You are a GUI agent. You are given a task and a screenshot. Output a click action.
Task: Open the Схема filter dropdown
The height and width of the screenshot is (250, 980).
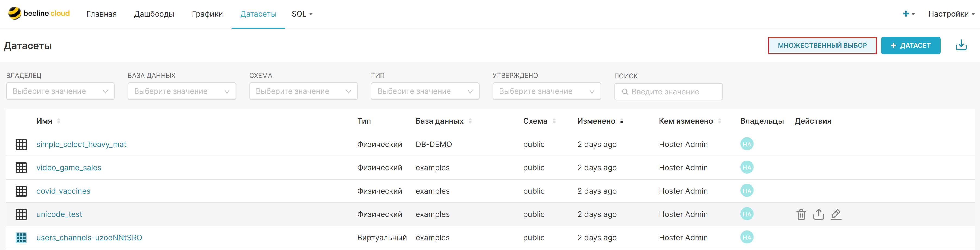point(303,91)
